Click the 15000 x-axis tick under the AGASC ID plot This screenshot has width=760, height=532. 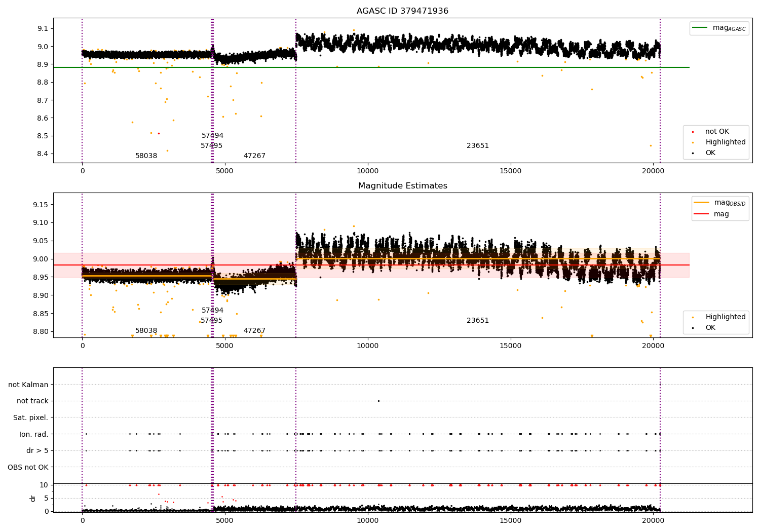[x=510, y=171]
